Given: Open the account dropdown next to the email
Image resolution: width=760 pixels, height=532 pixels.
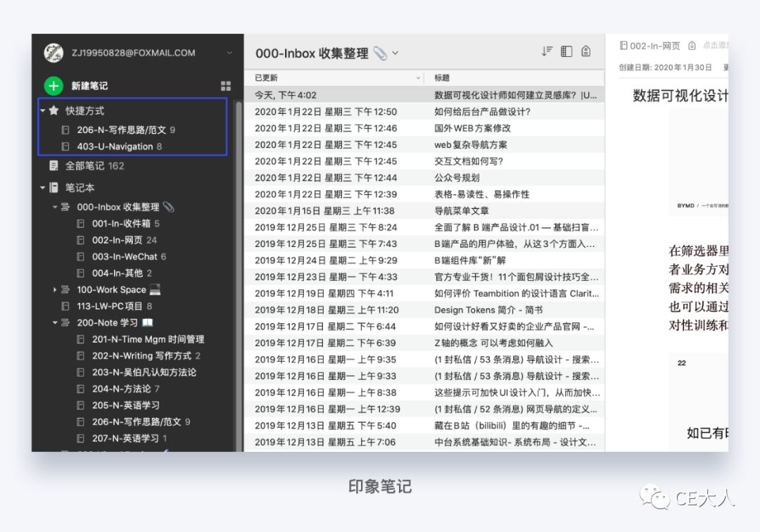Looking at the screenshot, I should tap(229, 53).
